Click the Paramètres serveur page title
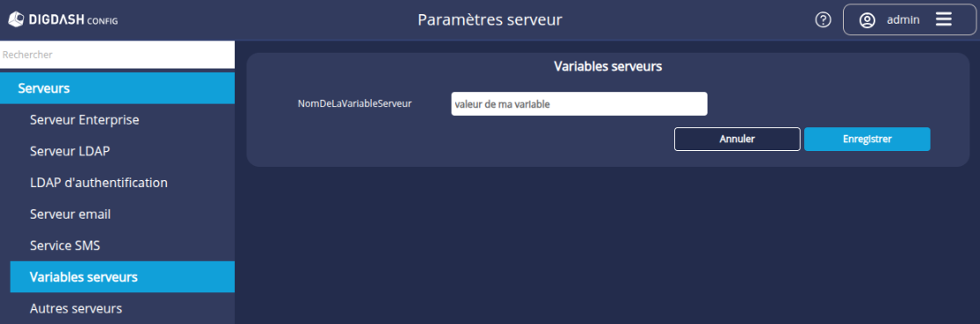 (490, 20)
